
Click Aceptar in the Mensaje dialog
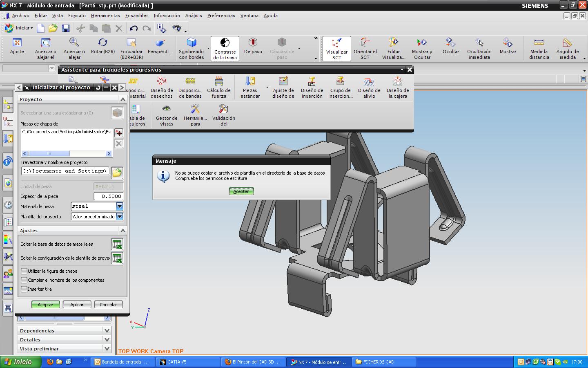[241, 191]
